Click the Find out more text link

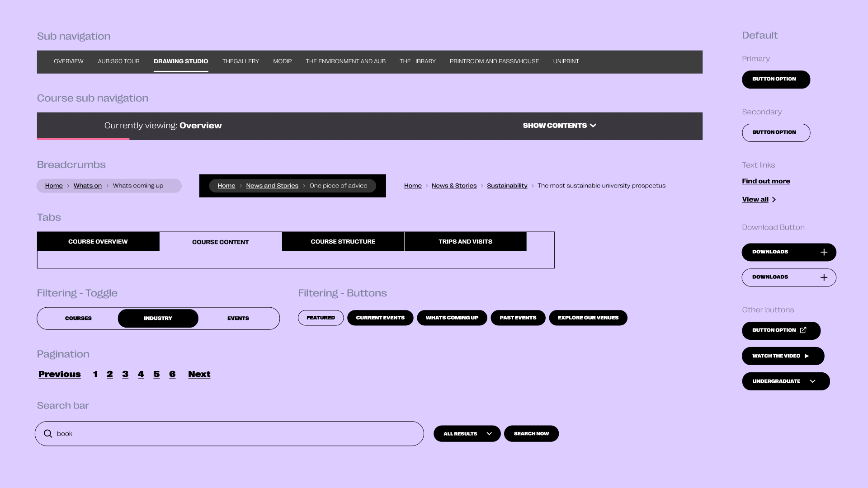(766, 181)
